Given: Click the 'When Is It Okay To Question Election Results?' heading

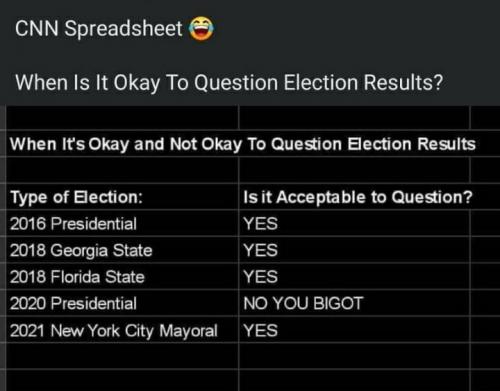Looking at the screenshot, I should point(229,82).
